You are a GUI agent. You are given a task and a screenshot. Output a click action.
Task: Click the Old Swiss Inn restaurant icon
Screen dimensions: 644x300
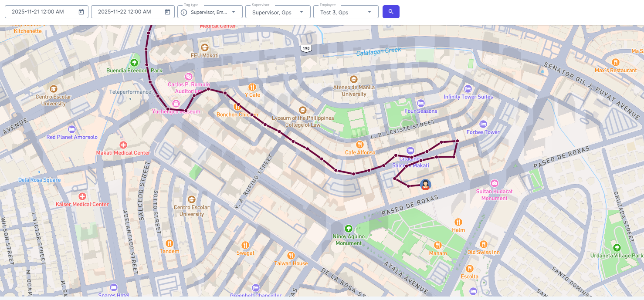[x=483, y=244]
